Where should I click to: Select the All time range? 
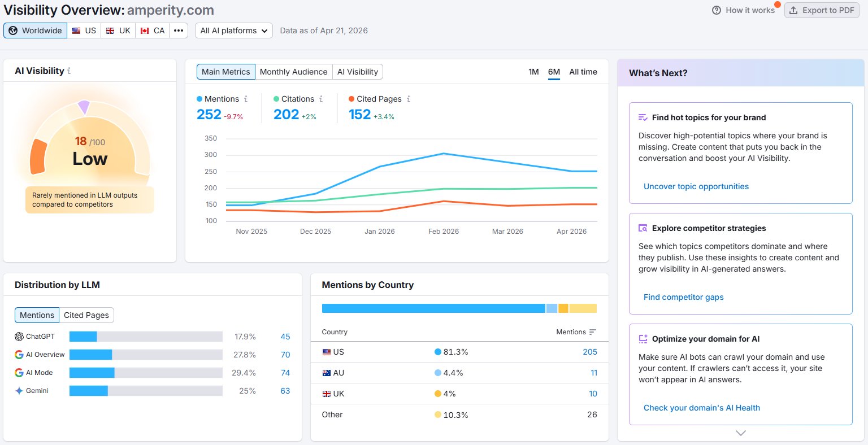[x=583, y=72]
